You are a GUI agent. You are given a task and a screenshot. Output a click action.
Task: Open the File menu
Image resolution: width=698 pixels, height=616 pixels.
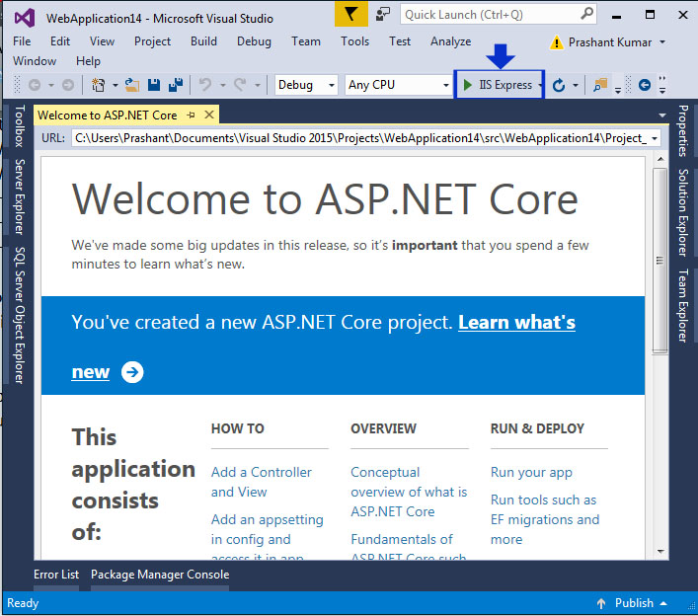click(x=22, y=41)
